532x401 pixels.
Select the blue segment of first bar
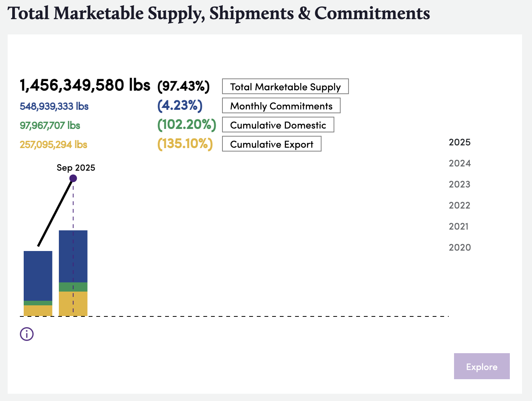point(38,275)
